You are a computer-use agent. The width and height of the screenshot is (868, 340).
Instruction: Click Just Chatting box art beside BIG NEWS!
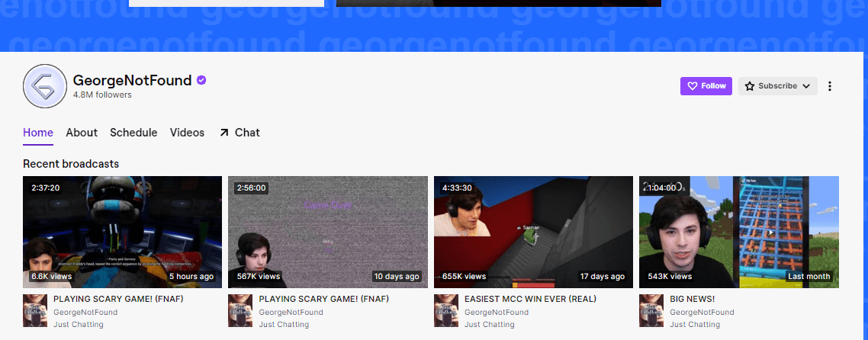(651, 311)
